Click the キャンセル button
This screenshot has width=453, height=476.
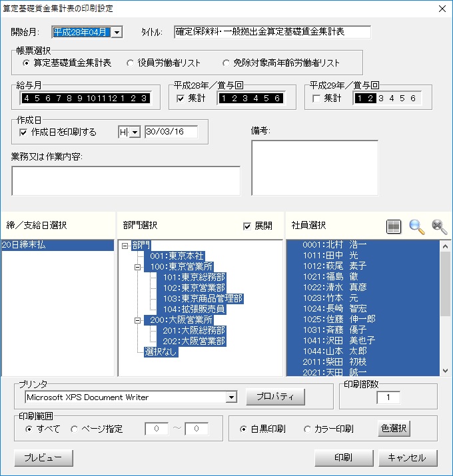click(408, 458)
